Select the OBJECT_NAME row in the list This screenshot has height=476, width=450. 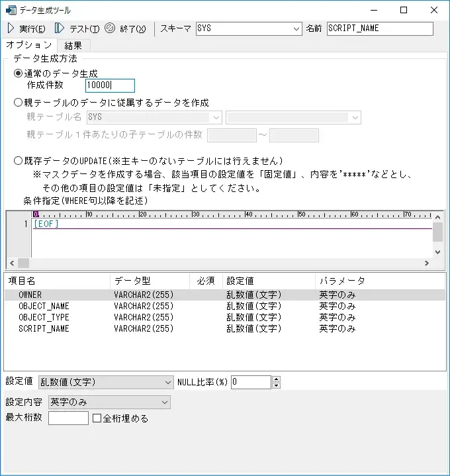tap(44, 307)
